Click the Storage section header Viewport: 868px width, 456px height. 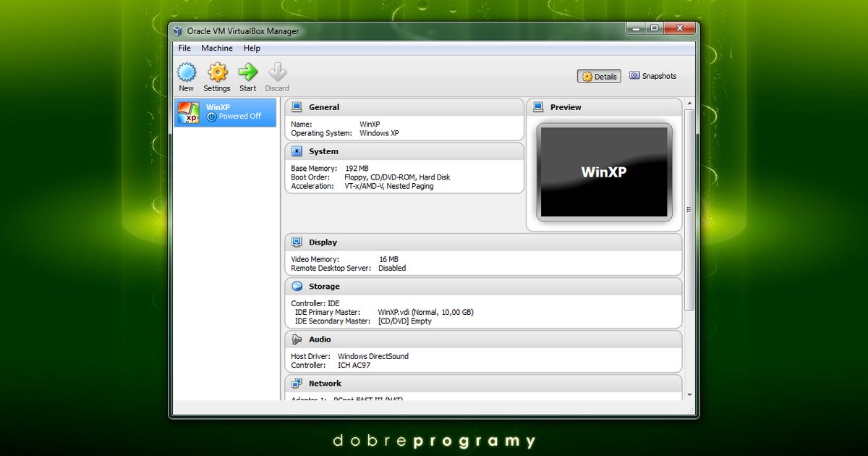(x=483, y=287)
